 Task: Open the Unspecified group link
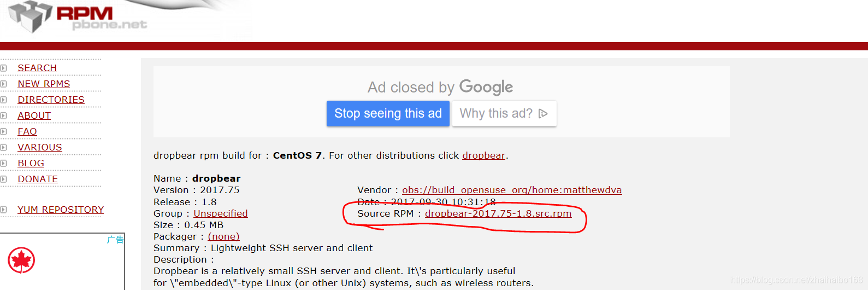click(221, 213)
